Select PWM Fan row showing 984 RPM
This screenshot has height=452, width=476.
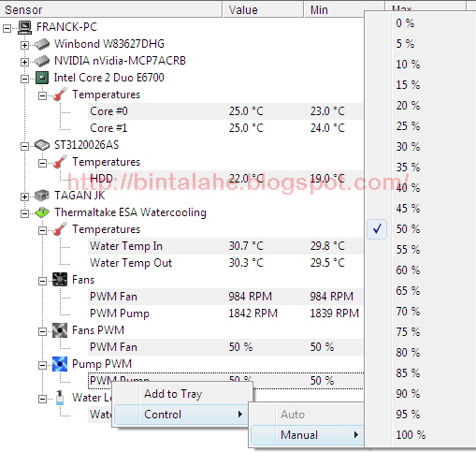click(225, 297)
